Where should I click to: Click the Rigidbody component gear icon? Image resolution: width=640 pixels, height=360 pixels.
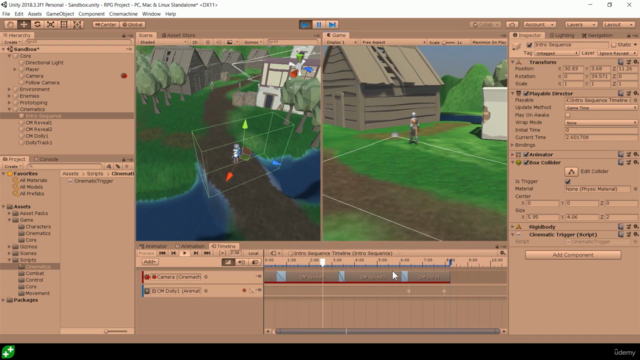[x=636, y=227]
